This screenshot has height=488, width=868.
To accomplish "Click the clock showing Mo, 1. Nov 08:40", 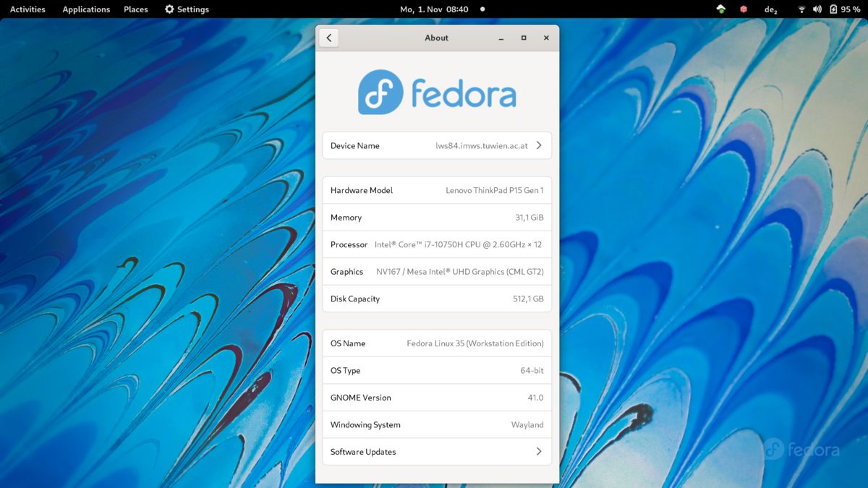I will point(435,9).
